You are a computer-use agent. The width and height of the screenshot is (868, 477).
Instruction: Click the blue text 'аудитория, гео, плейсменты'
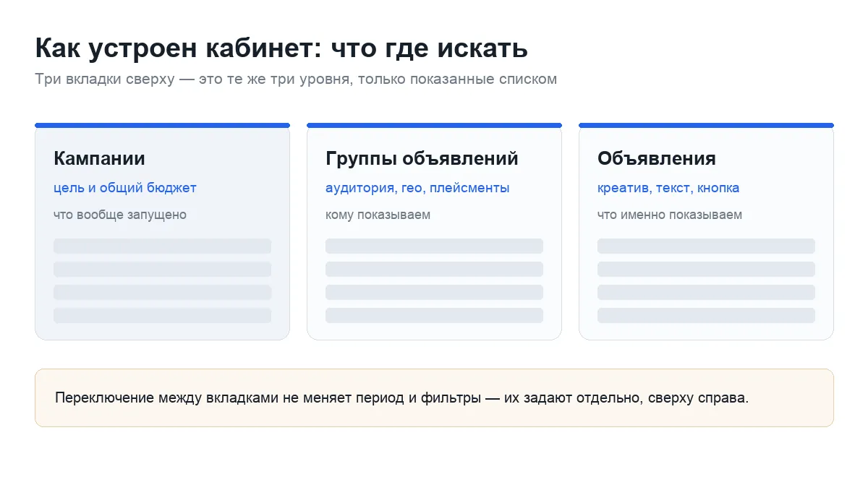(x=417, y=188)
